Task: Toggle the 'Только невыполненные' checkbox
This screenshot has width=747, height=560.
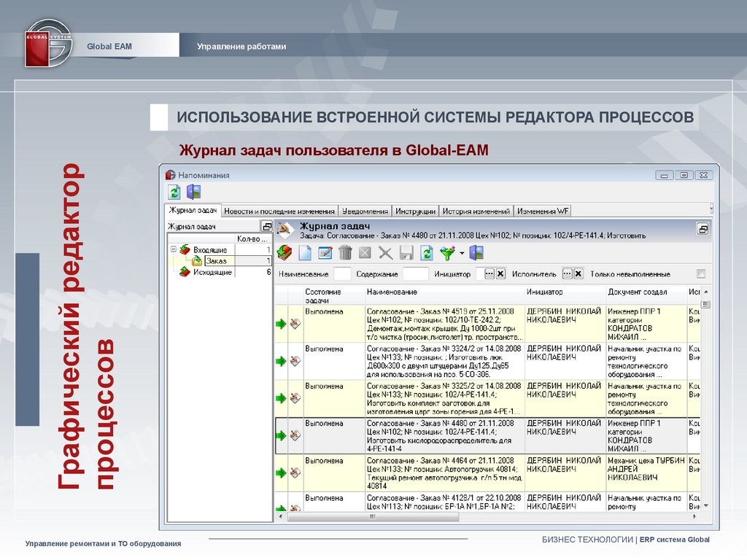Action: (x=701, y=274)
